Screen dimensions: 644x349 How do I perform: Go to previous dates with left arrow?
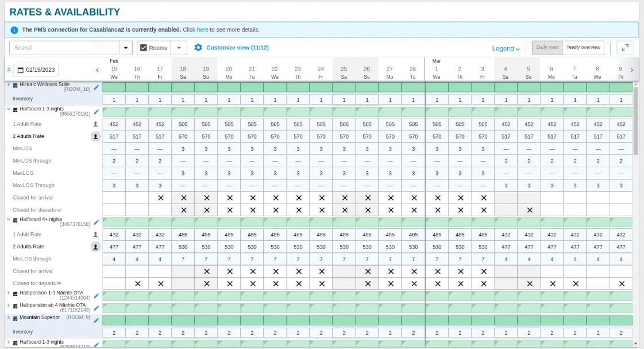coord(97,70)
